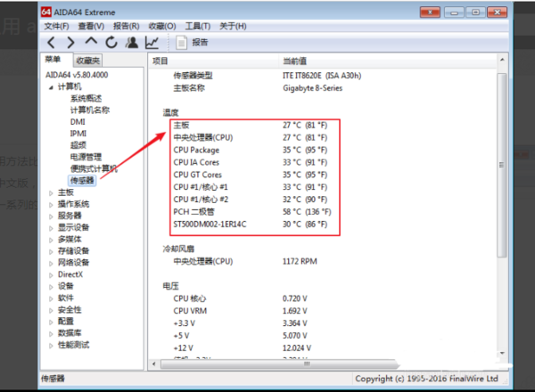Open the user icon in the toolbar
Image resolution: width=535 pixels, height=392 pixels.
click(x=132, y=42)
